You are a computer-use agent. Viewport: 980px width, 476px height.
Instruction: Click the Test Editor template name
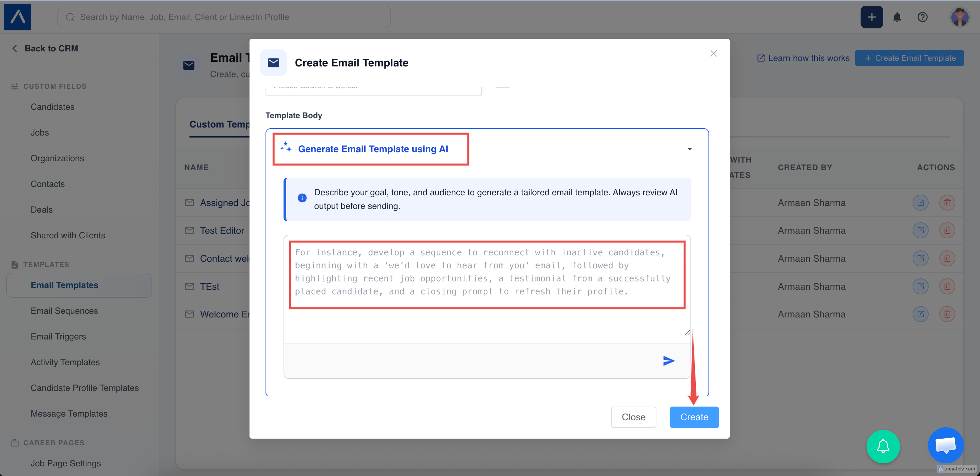222,230
